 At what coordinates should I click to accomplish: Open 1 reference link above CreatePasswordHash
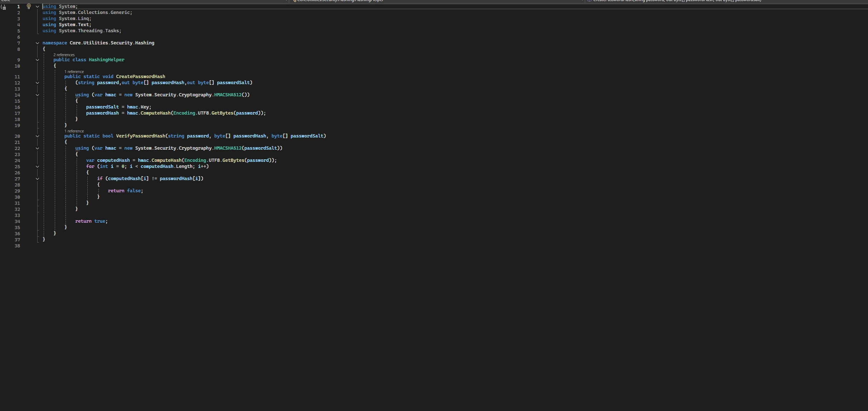coord(74,72)
